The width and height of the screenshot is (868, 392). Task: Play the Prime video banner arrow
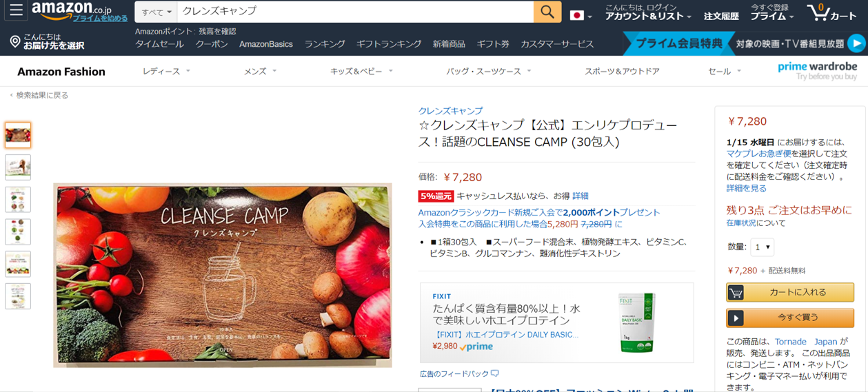[x=856, y=43]
